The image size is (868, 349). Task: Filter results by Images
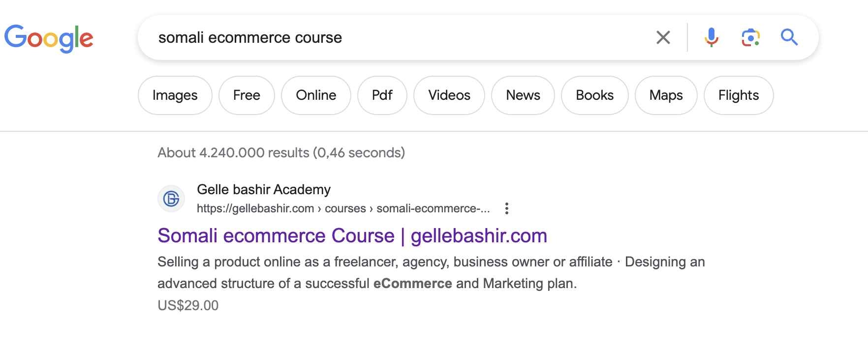(175, 95)
